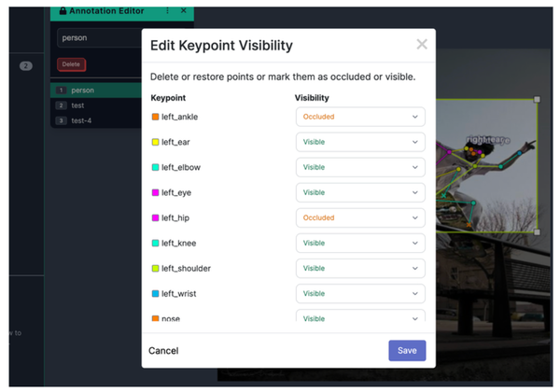
Task: Close the Edit Keypoint Visibility dialog
Action: pos(422,44)
